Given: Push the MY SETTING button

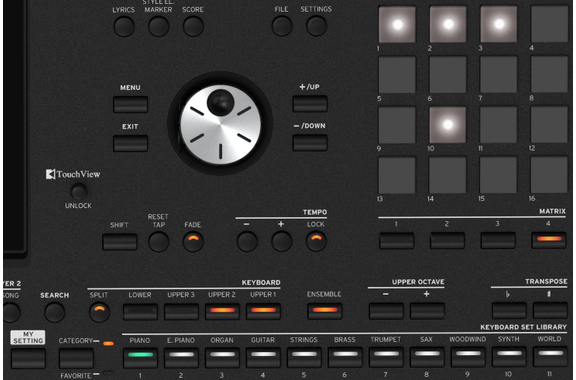Looking at the screenshot, I should point(28,358).
